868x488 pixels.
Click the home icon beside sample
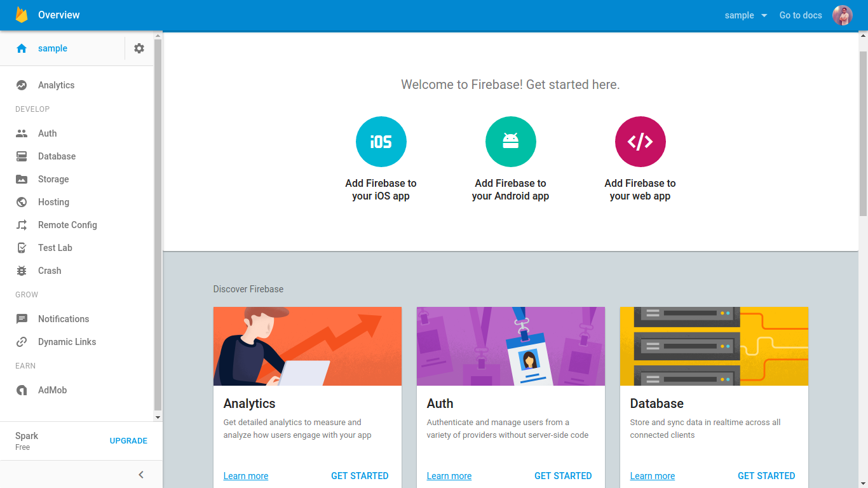tap(22, 48)
